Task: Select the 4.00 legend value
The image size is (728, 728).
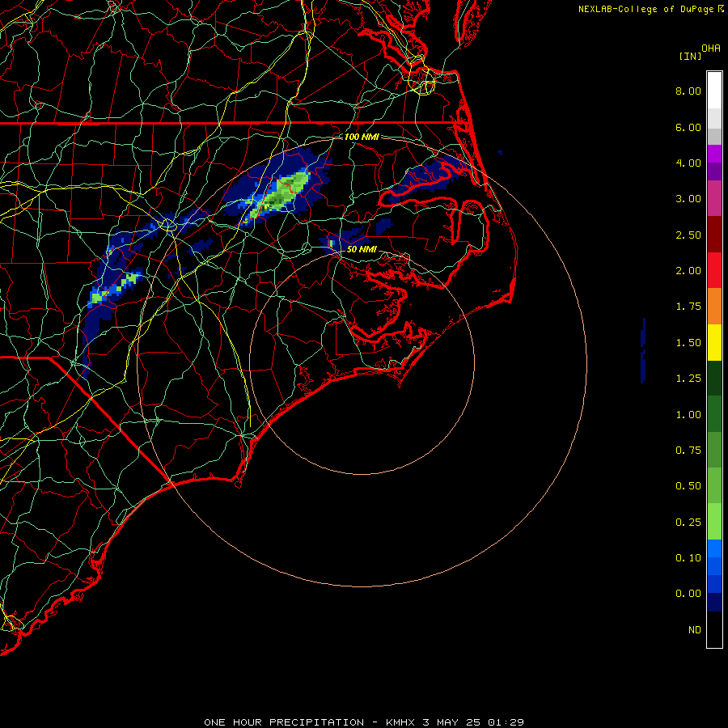Action: [x=688, y=163]
